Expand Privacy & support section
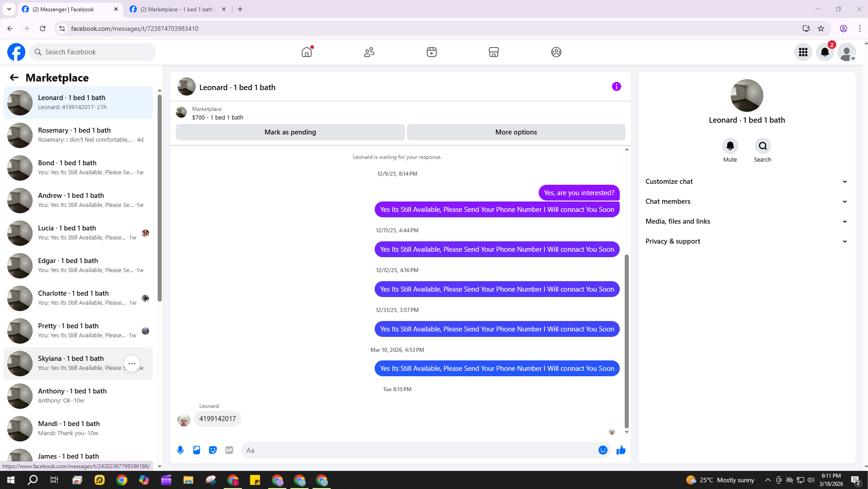Viewport: 868px width, 489px height. [x=747, y=241]
